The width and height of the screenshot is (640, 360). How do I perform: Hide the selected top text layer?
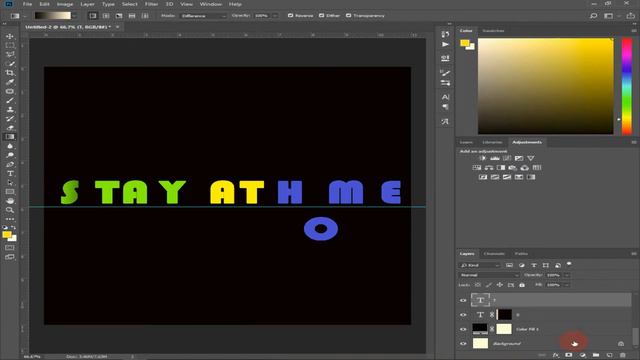463,300
